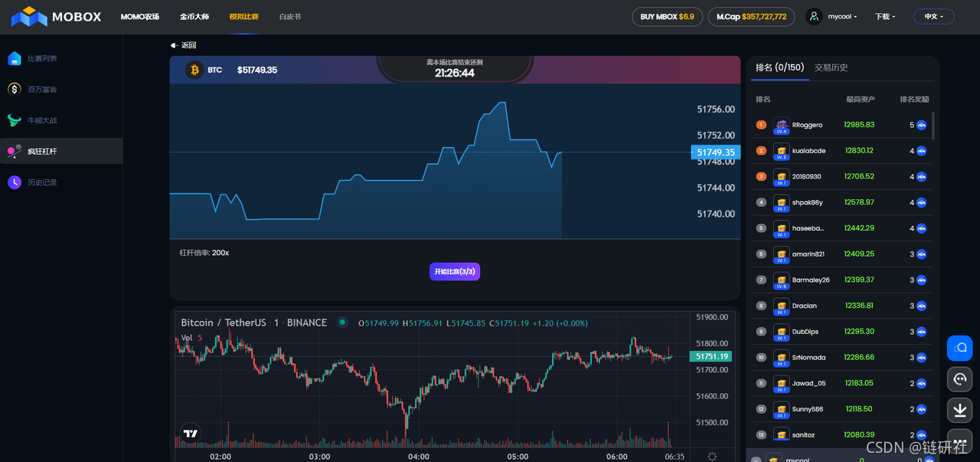Click DubDips's avatar in ranking
The height and width of the screenshot is (462, 980).
[x=782, y=332]
